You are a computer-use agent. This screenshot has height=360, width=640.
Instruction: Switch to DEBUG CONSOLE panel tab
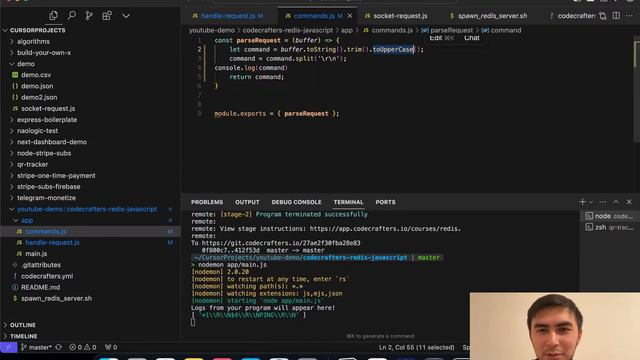[296, 202]
